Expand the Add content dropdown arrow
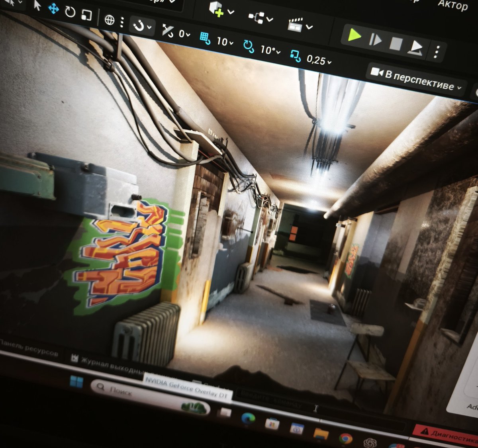The image size is (478, 448). coord(230,12)
